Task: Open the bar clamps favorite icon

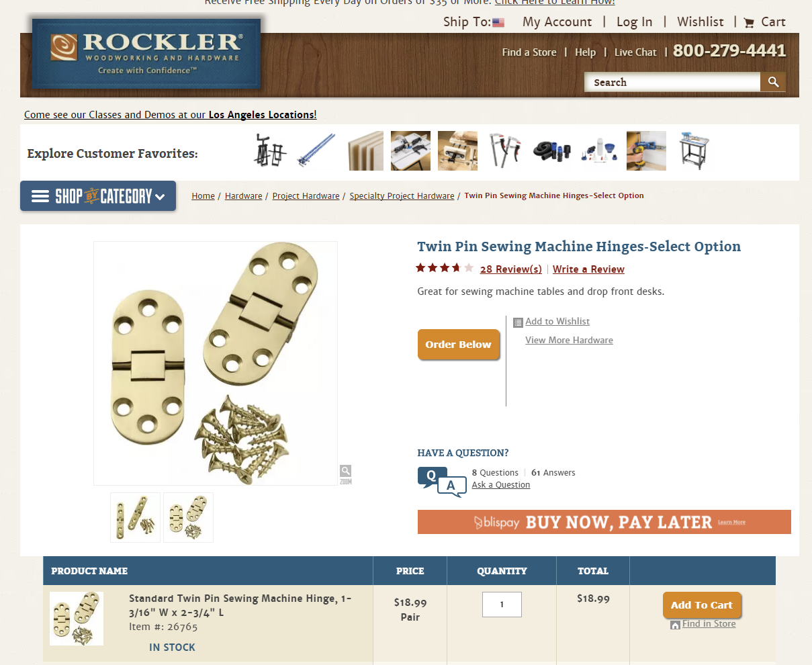Action: [x=505, y=150]
